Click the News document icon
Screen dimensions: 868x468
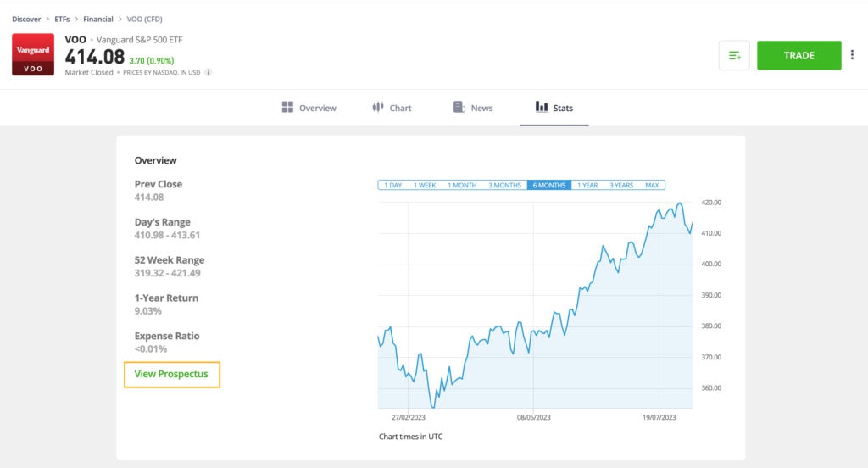point(459,107)
